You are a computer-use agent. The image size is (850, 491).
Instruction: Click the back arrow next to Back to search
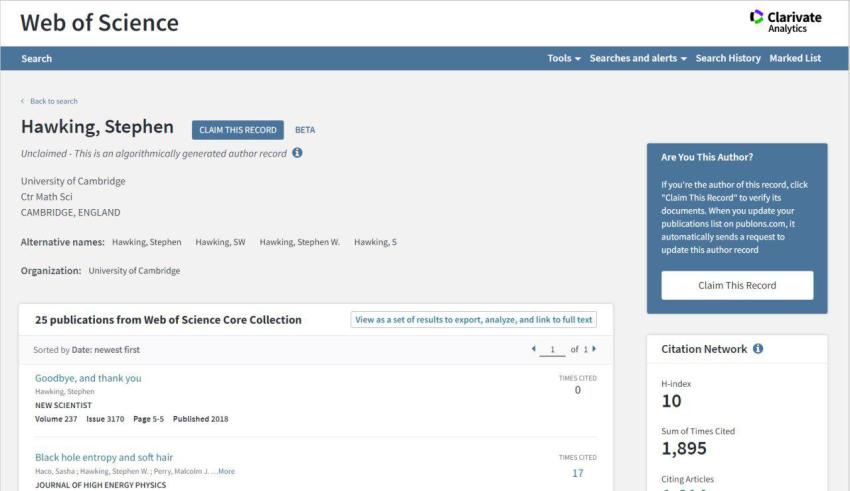22,101
